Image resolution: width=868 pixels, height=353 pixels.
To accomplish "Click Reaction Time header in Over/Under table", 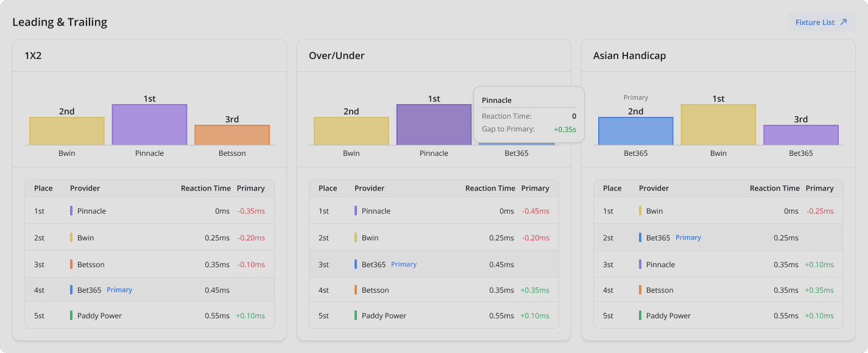I will pos(490,188).
